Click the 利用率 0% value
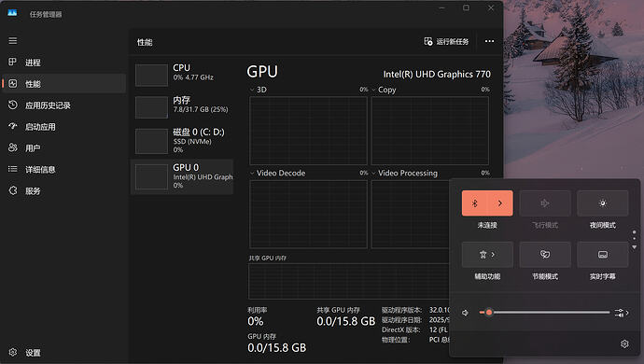Image resolution: width=644 pixels, height=364 pixels. (x=256, y=321)
